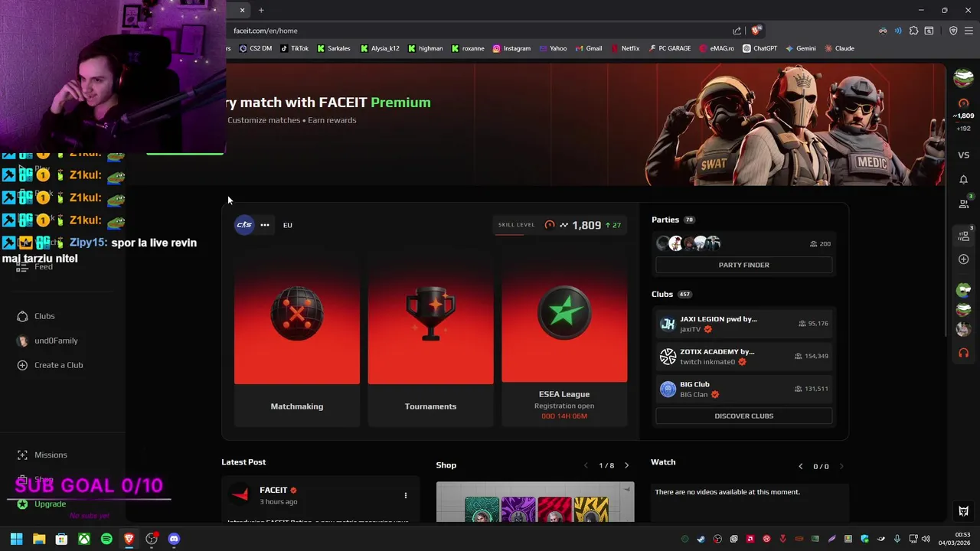Click FACEIT author name on latest post
This screenshot has height=551, width=980.
pyautogui.click(x=273, y=490)
